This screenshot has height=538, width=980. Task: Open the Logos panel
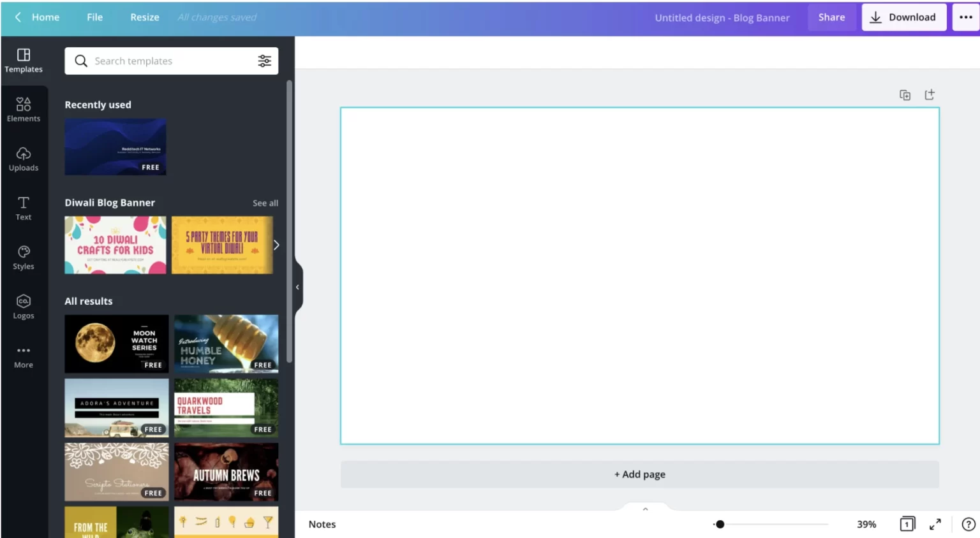pyautogui.click(x=24, y=306)
